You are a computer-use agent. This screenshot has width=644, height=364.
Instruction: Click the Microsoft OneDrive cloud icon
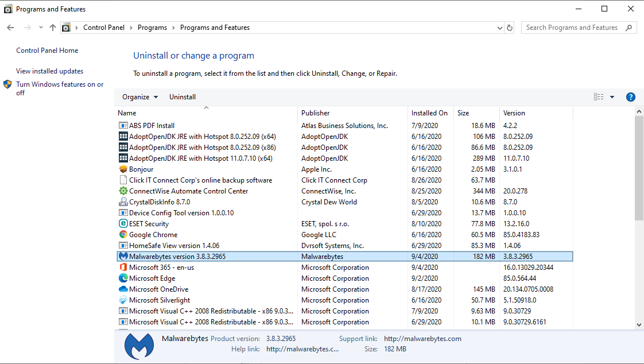click(x=123, y=289)
